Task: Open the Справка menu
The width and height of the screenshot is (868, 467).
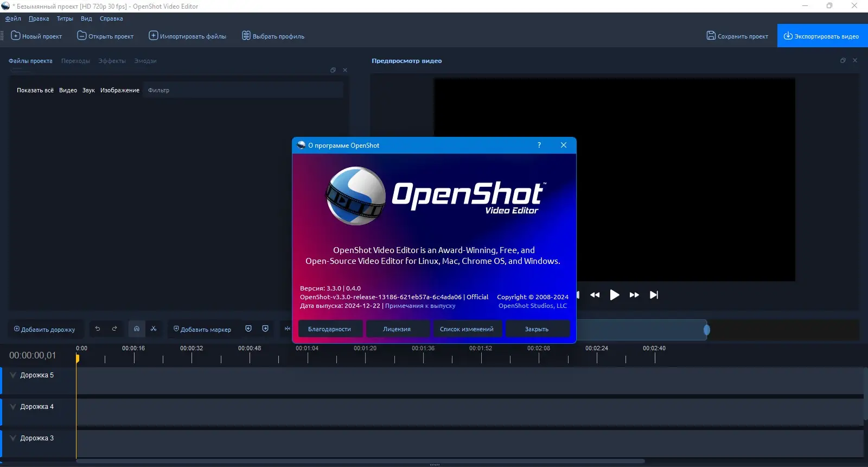Action: click(x=111, y=18)
